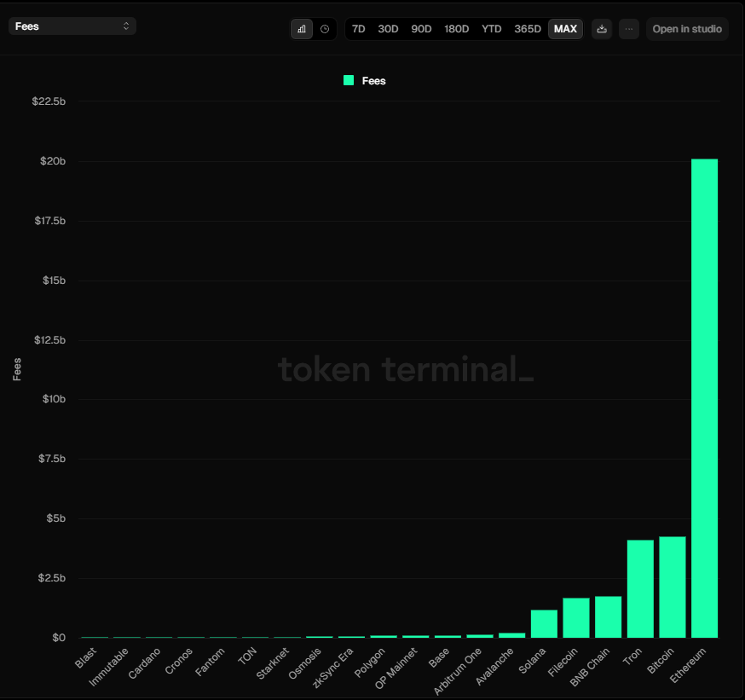Click the token terminal watermark
Screen dimensions: 745x700
tap(405, 370)
